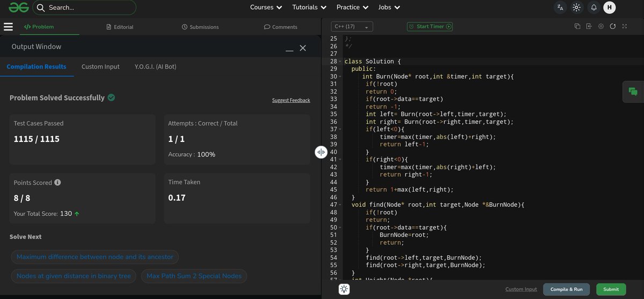This screenshot has width=644, height=299.
Task: Open the chat bubble side button
Action: pos(633,92)
